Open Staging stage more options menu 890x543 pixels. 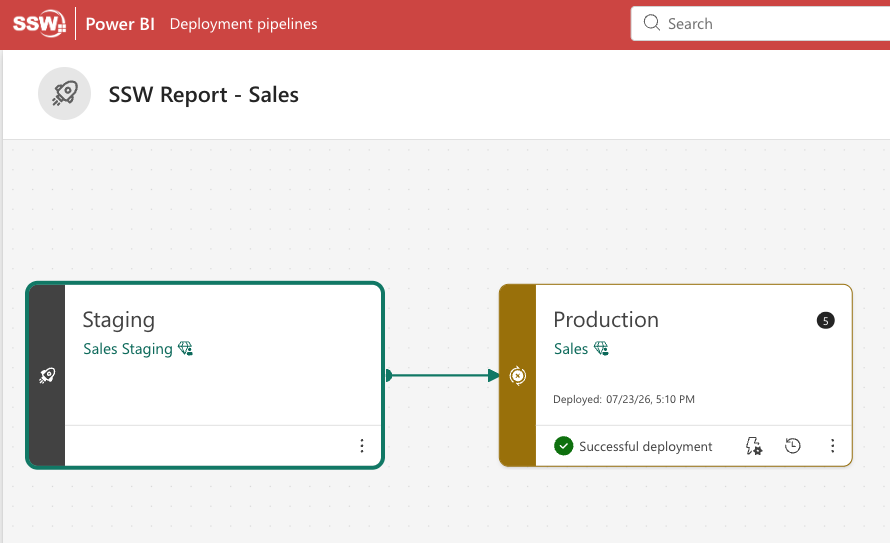(362, 446)
